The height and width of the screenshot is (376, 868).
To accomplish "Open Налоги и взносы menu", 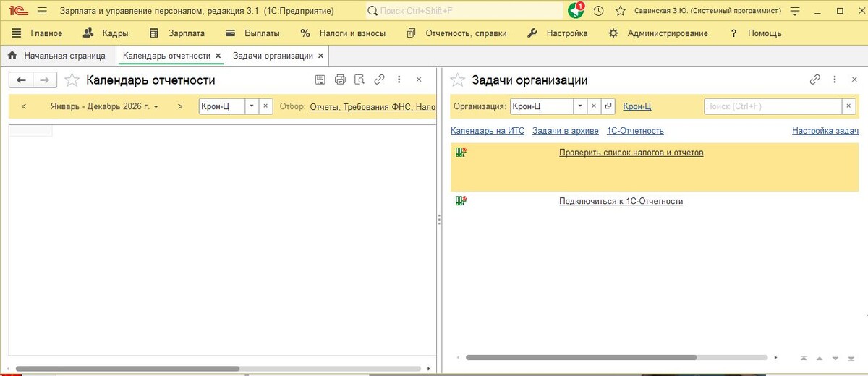I will point(344,33).
